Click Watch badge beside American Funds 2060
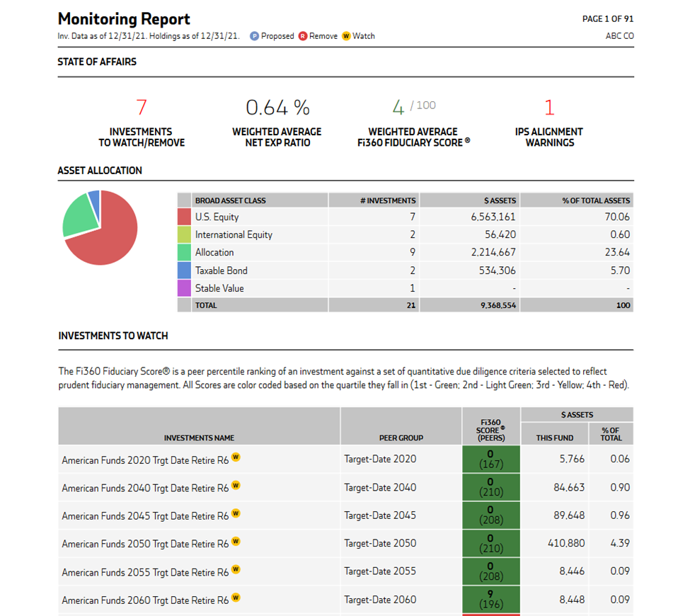Screen dimensions: 690x616 [x=236, y=598]
